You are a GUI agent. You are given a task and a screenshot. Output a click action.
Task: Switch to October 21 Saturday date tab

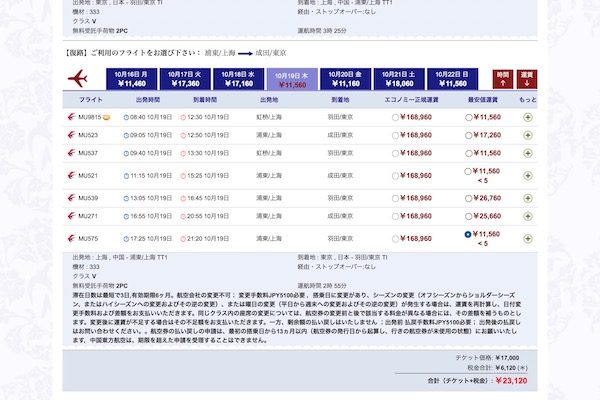coord(399,79)
